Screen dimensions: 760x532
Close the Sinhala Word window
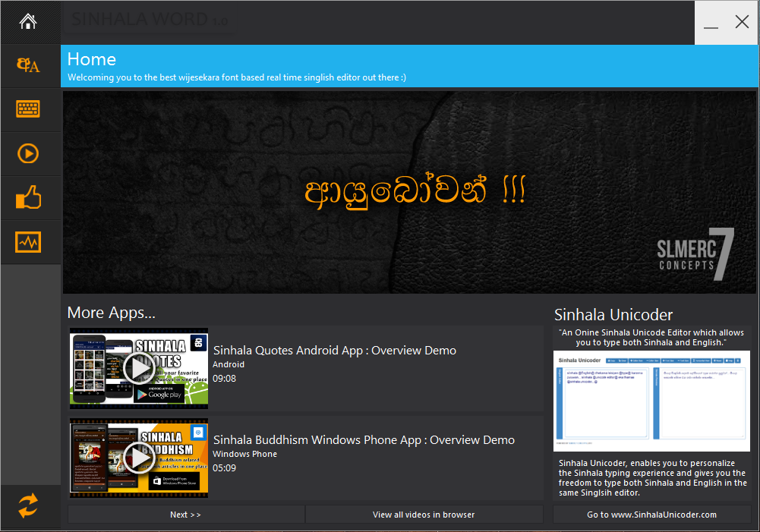pyautogui.click(x=742, y=22)
